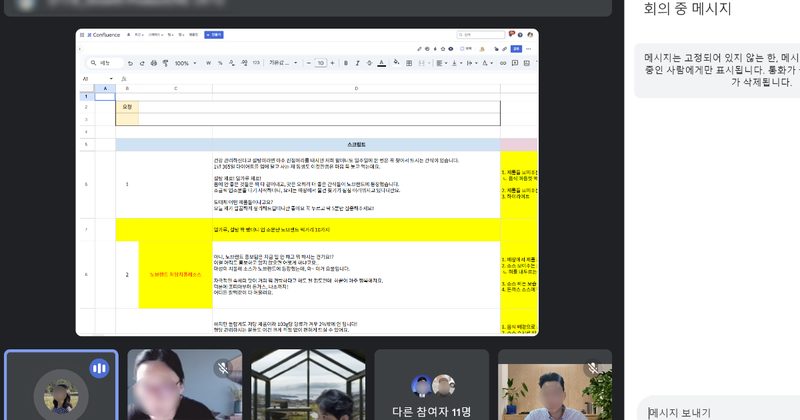Click the Confluence logo in the shared screen

tap(104, 35)
